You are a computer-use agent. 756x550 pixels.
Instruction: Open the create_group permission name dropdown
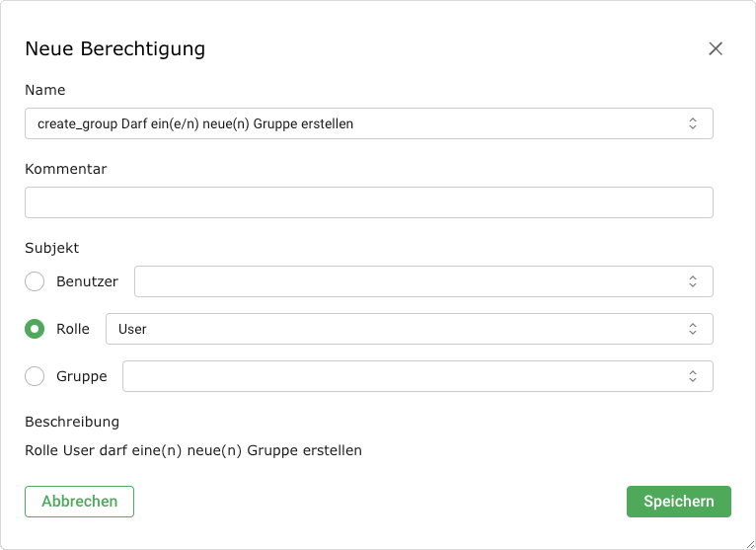tap(355, 123)
